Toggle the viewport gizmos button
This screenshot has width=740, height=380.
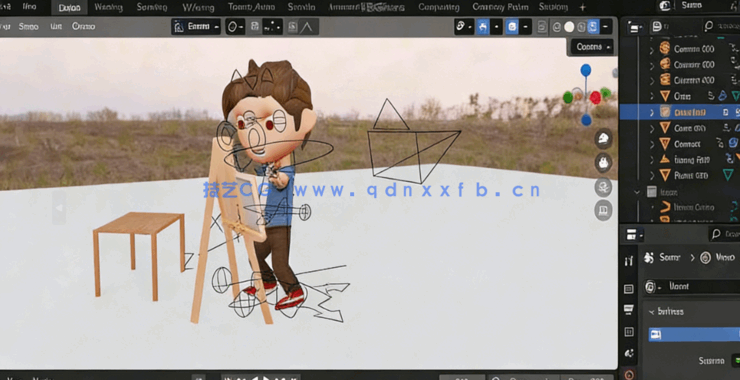click(x=482, y=27)
